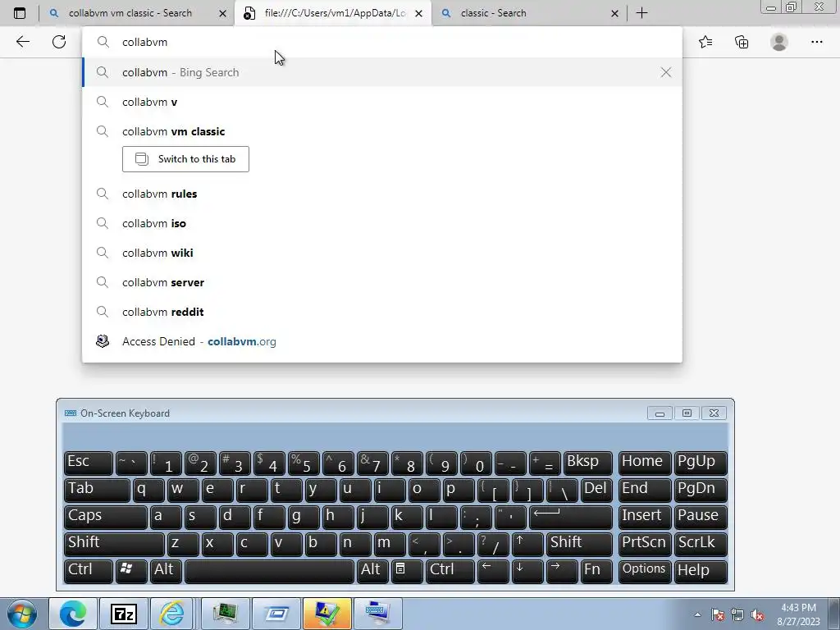Toggle the right Ctrl key on keyboard
The height and width of the screenshot is (630, 840).
coord(450,571)
